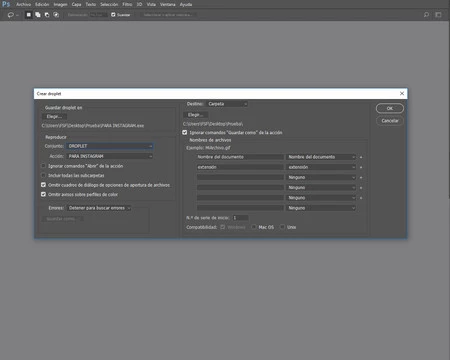Screen dimensions: 450x360
Task: Uncheck Omitir cuadros de diálogo de opciones
Action: coord(43,185)
